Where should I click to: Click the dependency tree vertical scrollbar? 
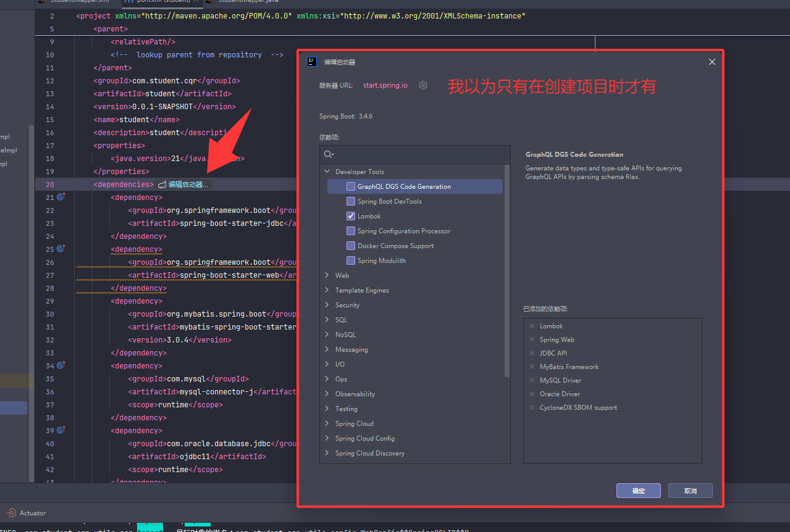click(x=508, y=270)
